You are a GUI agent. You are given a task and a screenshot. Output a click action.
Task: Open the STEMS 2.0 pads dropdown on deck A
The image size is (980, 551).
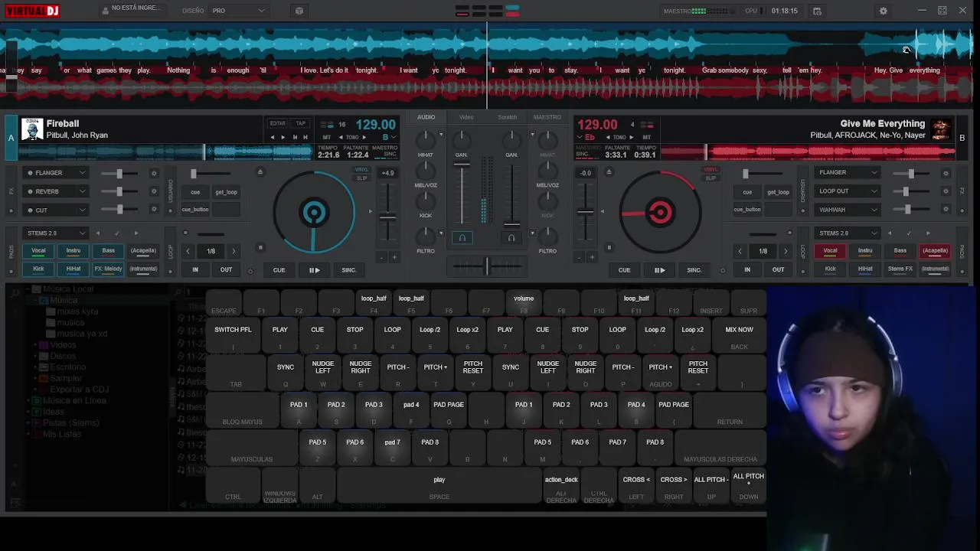pyautogui.click(x=55, y=233)
